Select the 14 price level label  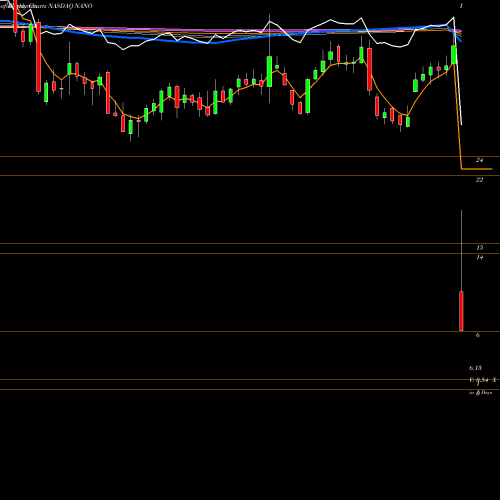(480, 257)
